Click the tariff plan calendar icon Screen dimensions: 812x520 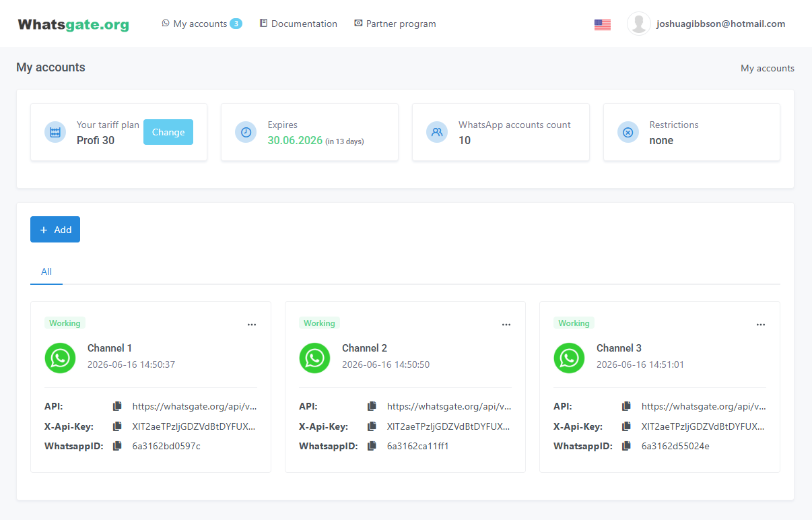(55, 132)
